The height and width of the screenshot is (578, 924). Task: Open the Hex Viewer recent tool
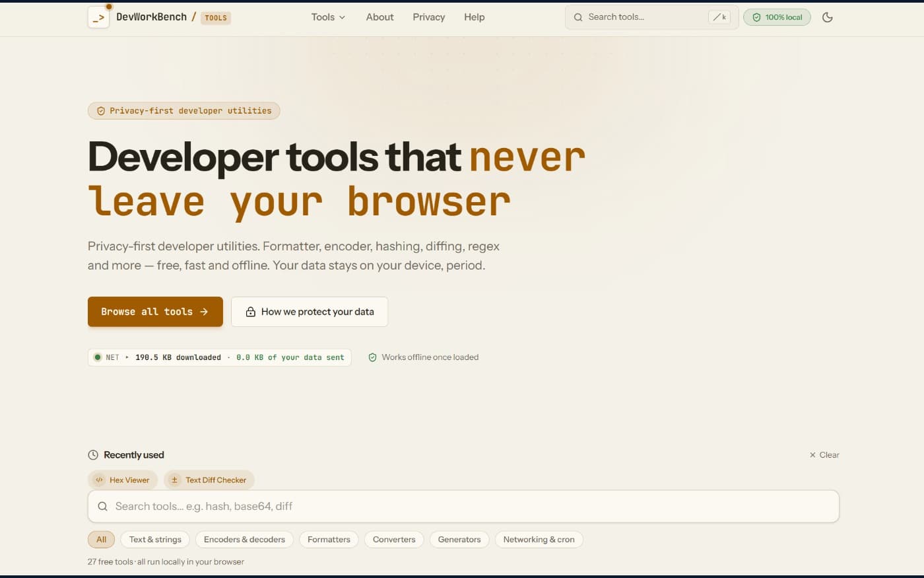pyautogui.click(x=123, y=480)
